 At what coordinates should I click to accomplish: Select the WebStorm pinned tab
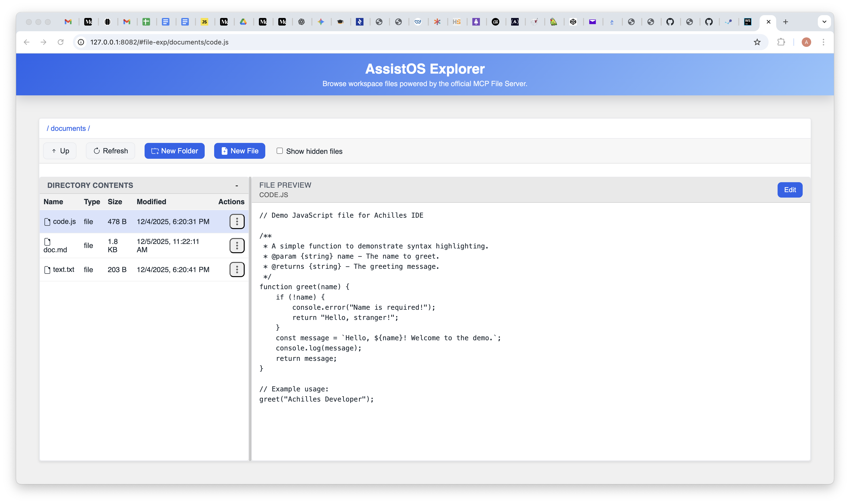pos(748,22)
